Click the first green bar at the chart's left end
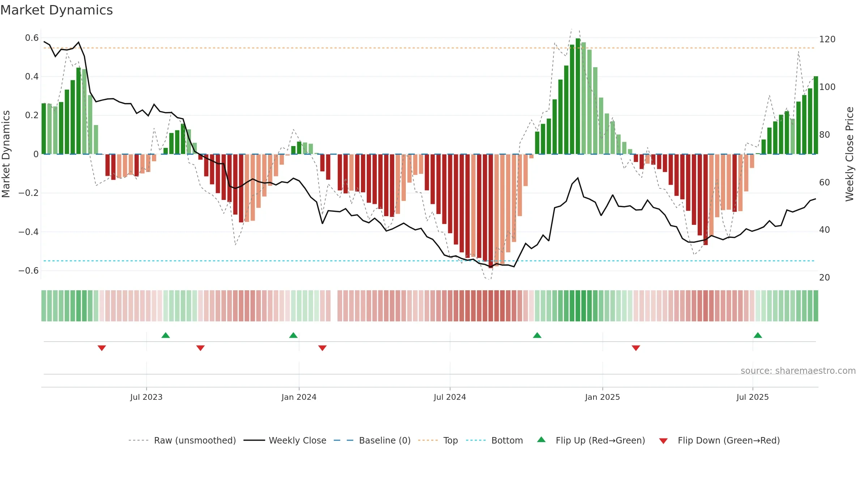Screen dimensions: 868x488 pyautogui.click(x=44, y=129)
